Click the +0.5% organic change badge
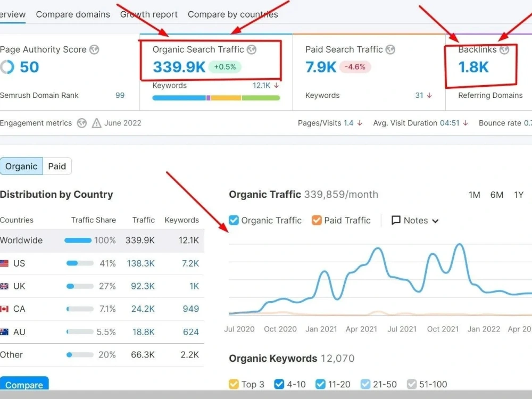This screenshot has height=399, width=532. [x=225, y=67]
